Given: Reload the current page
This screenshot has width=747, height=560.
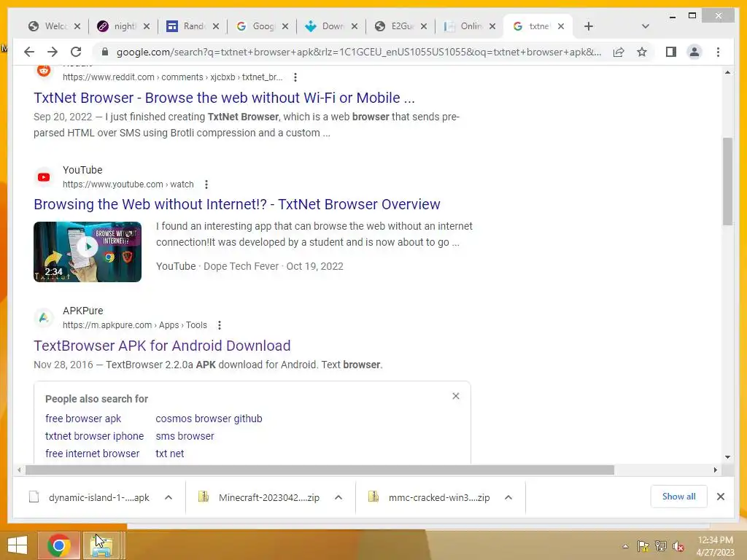Looking at the screenshot, I should [76, 52].
